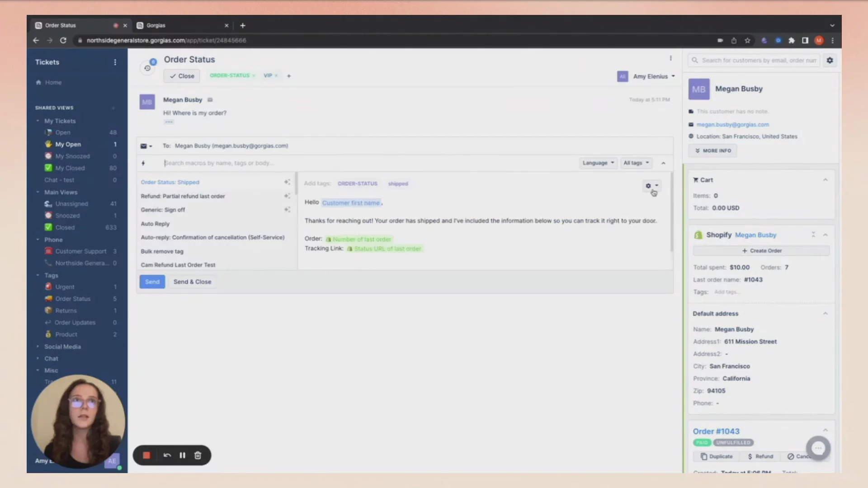
Task: Open the Returns tag view
Action: point(66,311)
